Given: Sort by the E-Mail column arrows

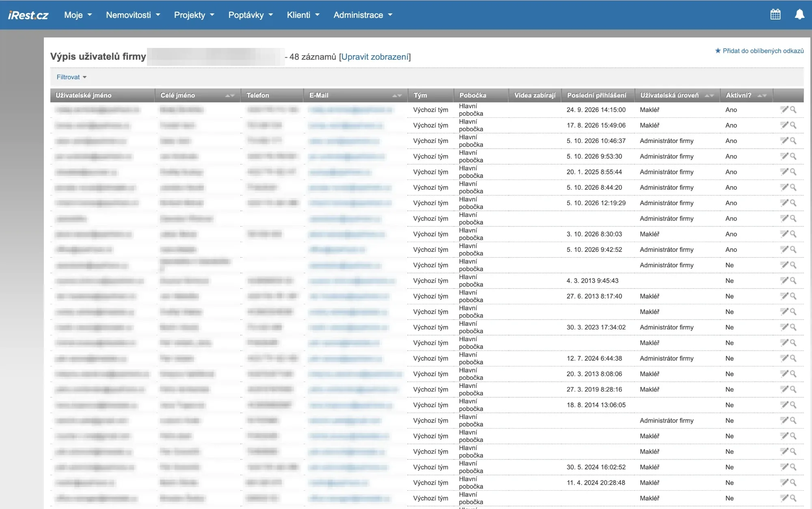Looking at the screenshot, I should (397, 95).
